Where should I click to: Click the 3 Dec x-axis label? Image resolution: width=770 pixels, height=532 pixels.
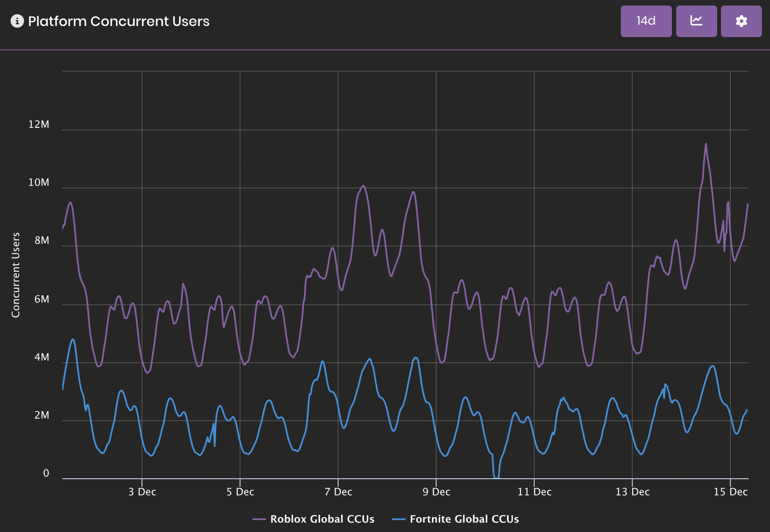coord(142,492)
